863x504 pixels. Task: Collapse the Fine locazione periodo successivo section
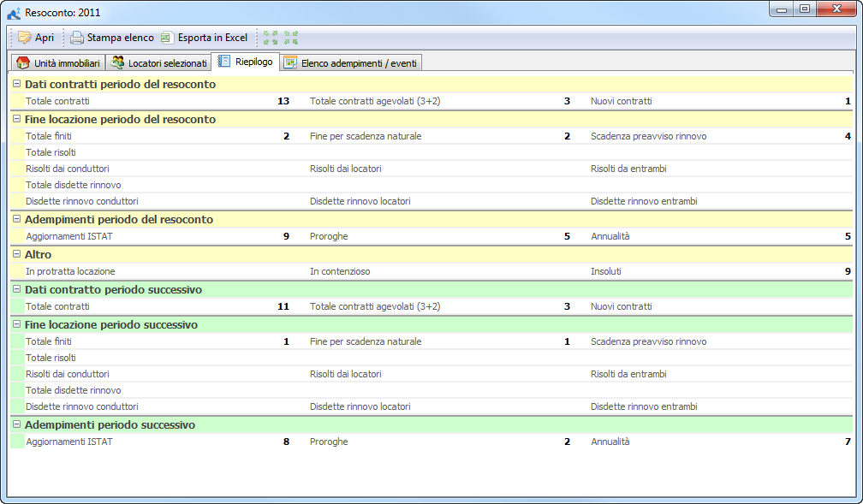point(16,324)
